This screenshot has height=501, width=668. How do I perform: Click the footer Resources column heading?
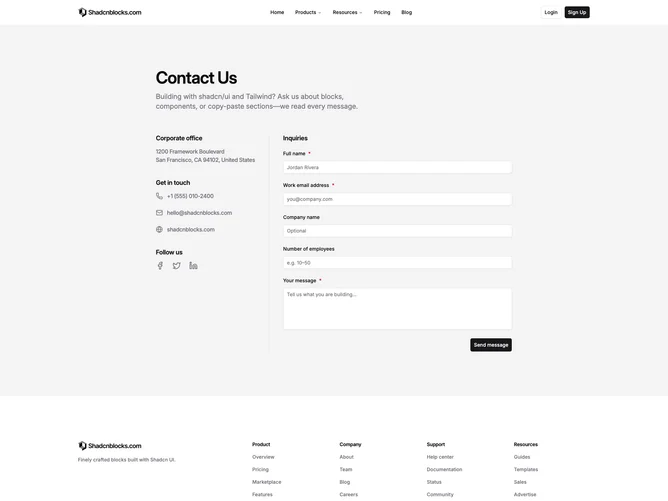(x=526, y=444)
